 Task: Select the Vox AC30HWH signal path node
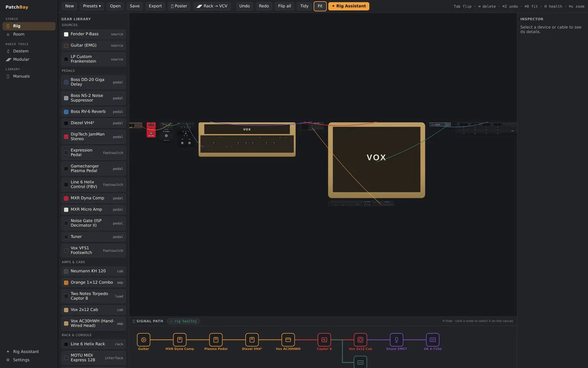tap(288, 340)
